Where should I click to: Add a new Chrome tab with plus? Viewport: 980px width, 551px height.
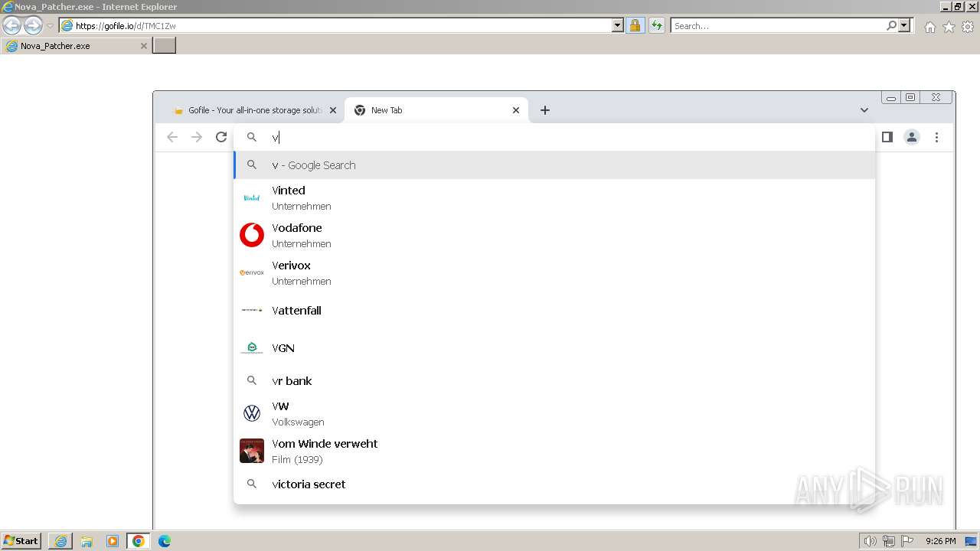click(545, 110)
